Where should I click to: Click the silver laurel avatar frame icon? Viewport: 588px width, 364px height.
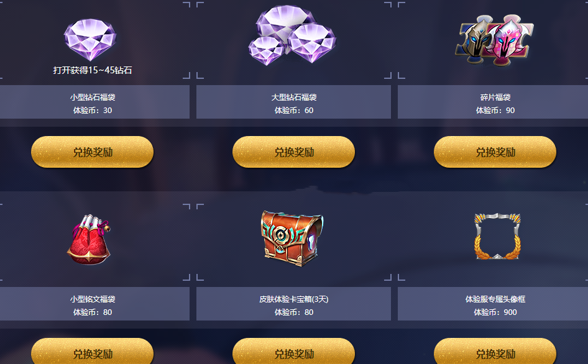point(497,236)
